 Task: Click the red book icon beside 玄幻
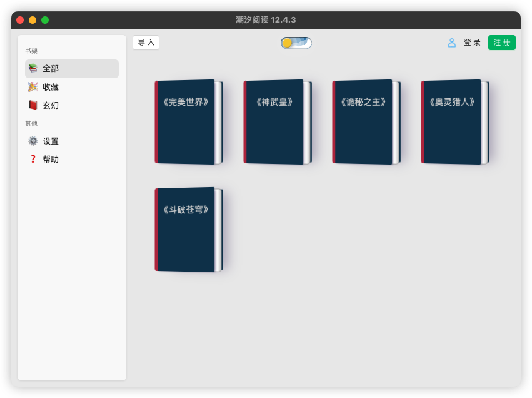point(33,105)
